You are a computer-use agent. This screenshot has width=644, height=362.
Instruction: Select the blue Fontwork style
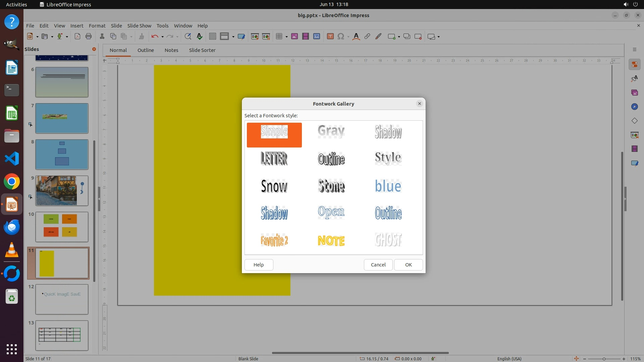[388, 186]
